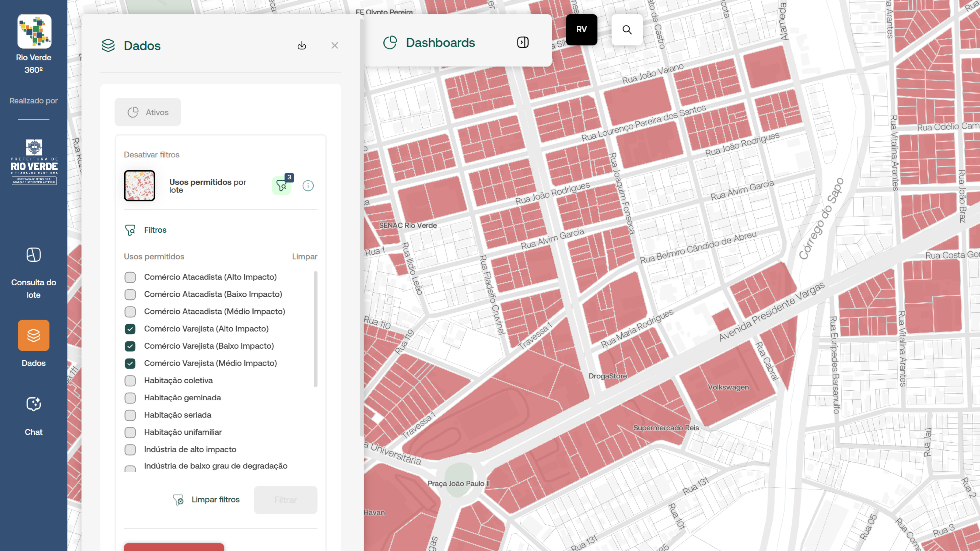
Task: Click the Filtros funnel icon
Action: (130, 230)
